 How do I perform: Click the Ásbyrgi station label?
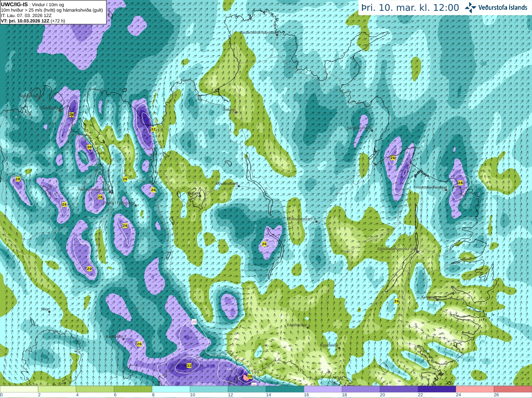[x=229, y=110]
